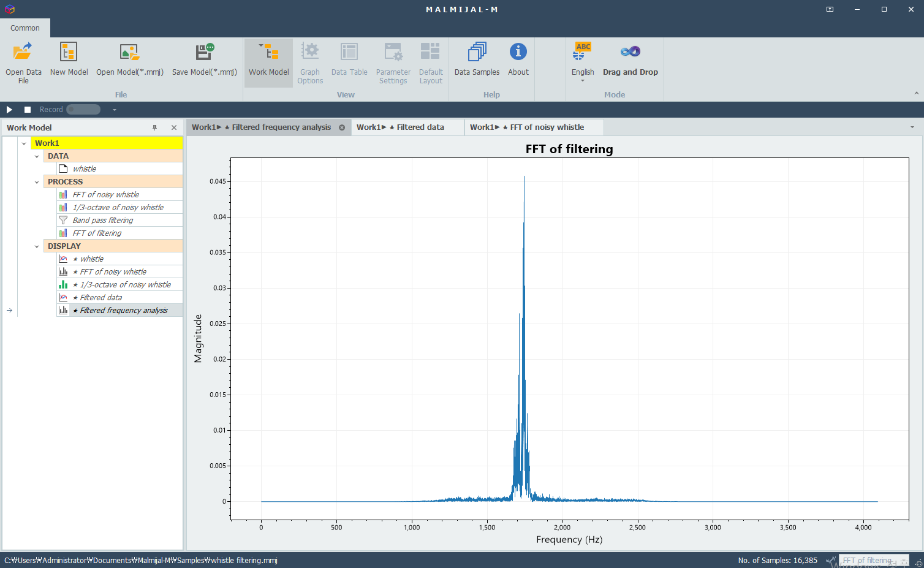The width and height of the screenshot is (924, 568).
Task: Click Open Model(*.mmj) icon
Action: tap(129, 51)
